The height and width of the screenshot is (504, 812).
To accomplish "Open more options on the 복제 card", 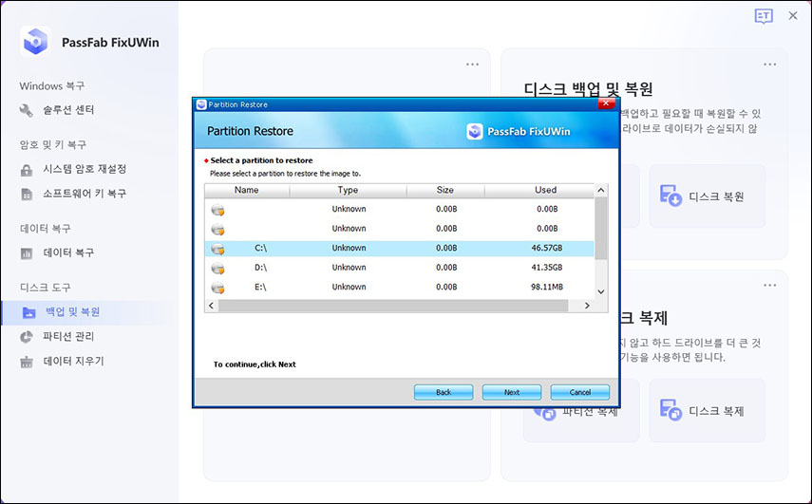I will coord(770,285).
